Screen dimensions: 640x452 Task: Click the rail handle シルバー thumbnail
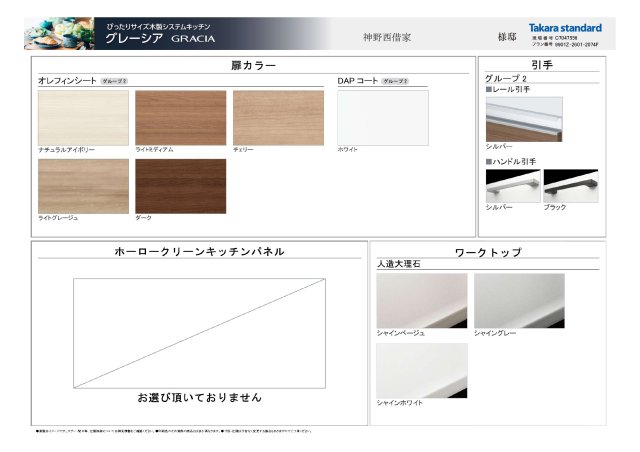point(524,119)
